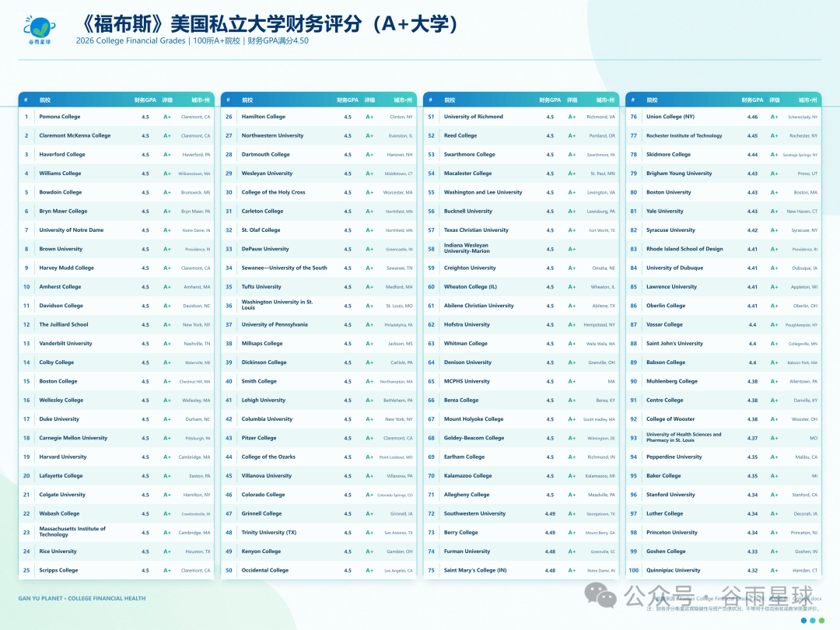Click University of Health Sciences and Pharmacy

click(684, 437)
